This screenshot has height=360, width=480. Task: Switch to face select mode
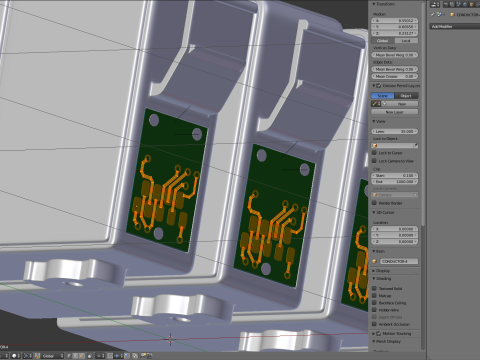(82, 356)
